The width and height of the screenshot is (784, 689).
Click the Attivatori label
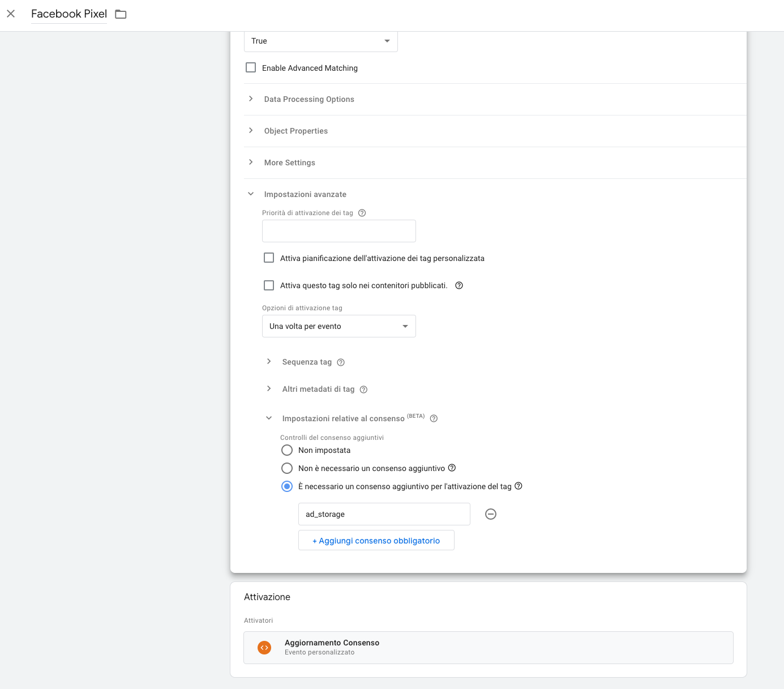point(258,620)
